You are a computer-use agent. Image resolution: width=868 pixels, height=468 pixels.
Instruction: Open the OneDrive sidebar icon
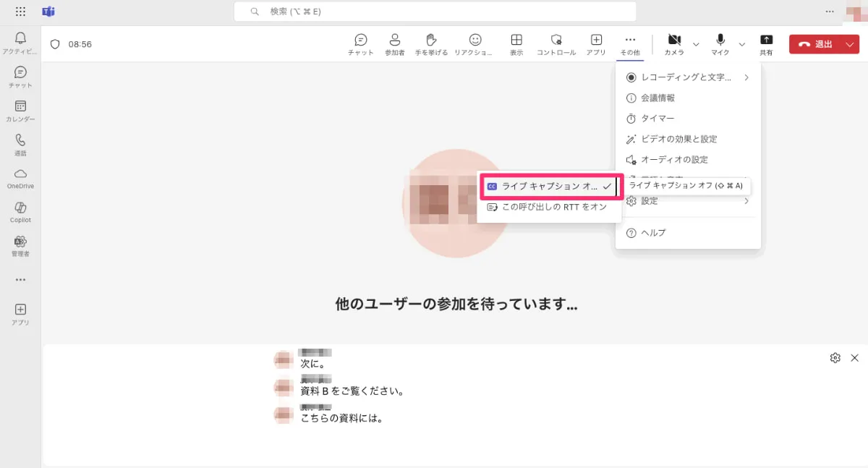pos(20,174)
